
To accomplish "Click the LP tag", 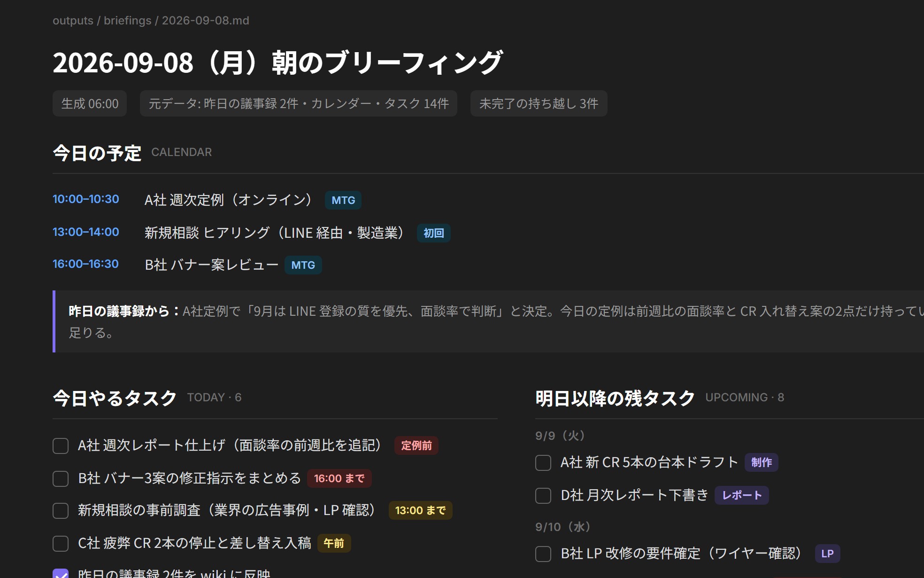I will tap(827, 554).
